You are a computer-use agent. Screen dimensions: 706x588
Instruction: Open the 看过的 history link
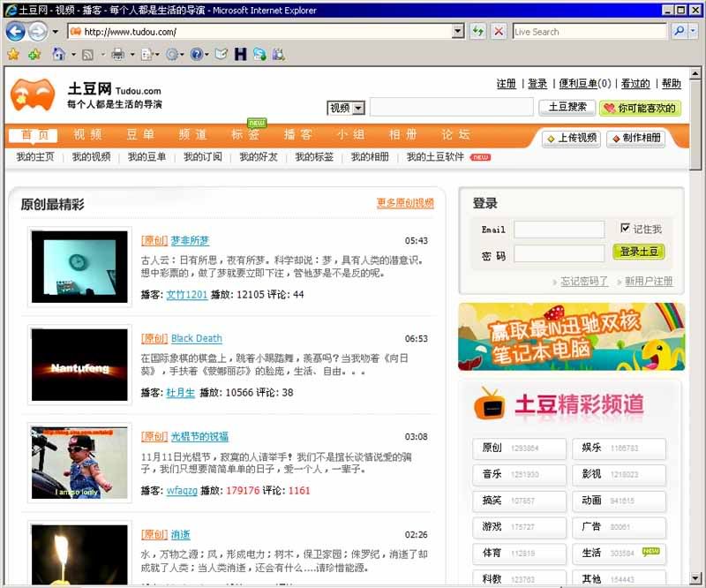coord(635,83)
